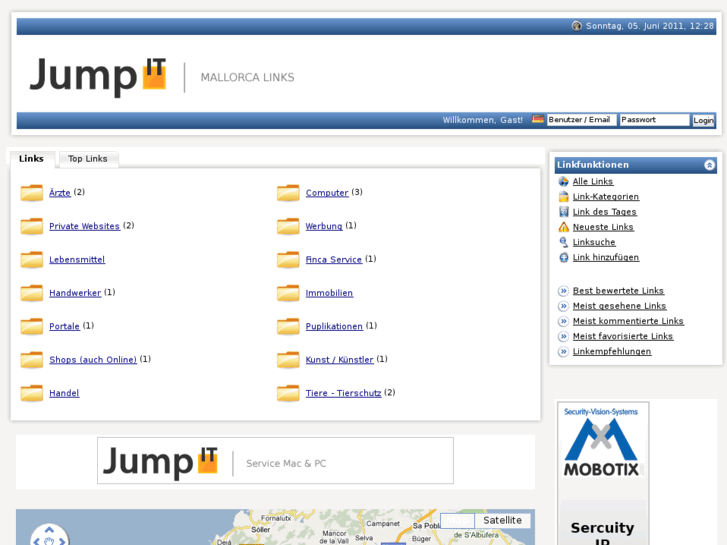Image resolution: width=727 pixels, height=545 pixels.
Task: Open the Immobilien folder icon
Action: 288,293
